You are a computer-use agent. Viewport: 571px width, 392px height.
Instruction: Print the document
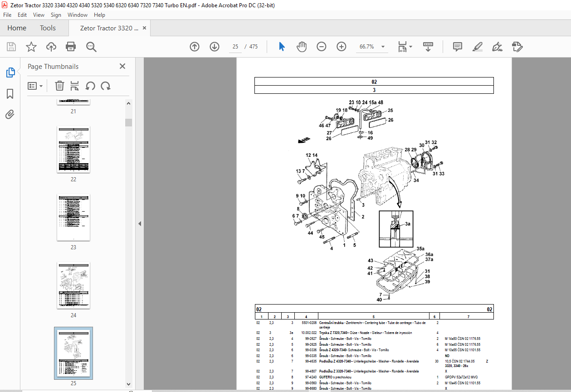71,47
